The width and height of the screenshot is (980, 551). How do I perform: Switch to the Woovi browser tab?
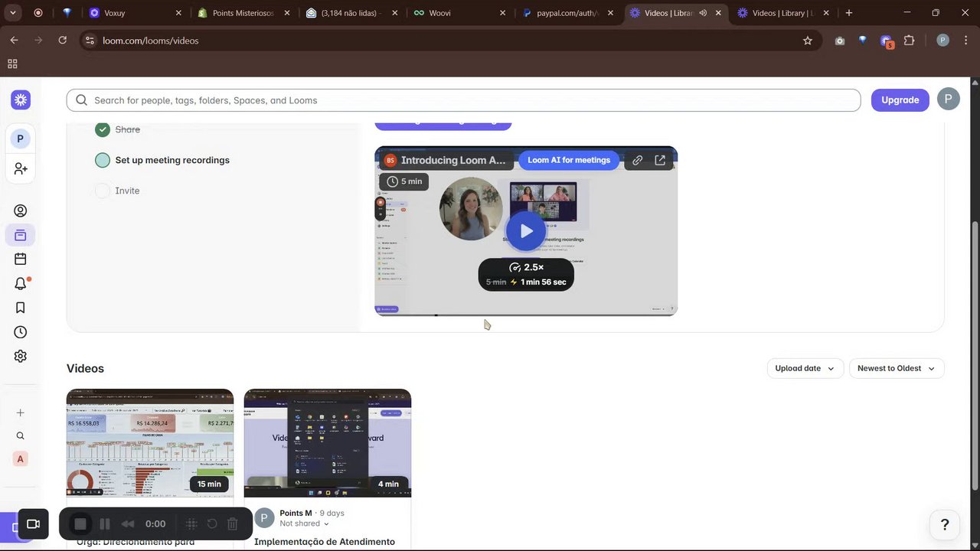coord(460,13)
